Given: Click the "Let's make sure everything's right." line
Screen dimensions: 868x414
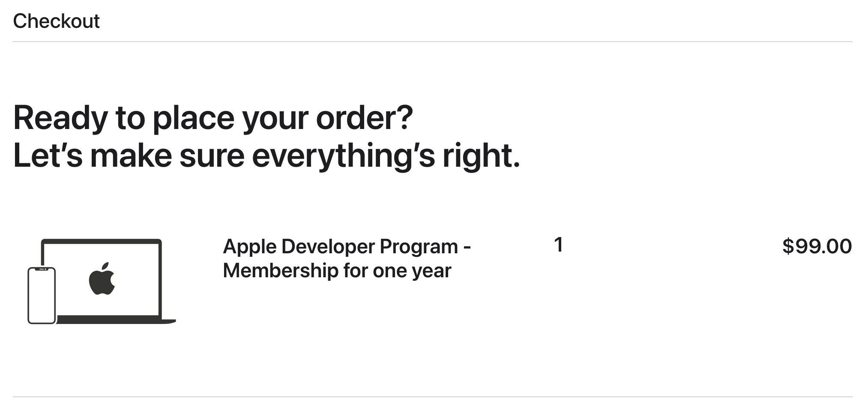Looking at the screenshot, I should [x=266, y=155].
